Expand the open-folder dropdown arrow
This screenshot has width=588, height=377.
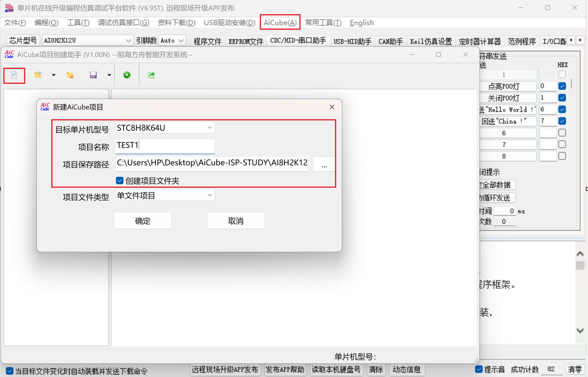(x=54, y=75)
